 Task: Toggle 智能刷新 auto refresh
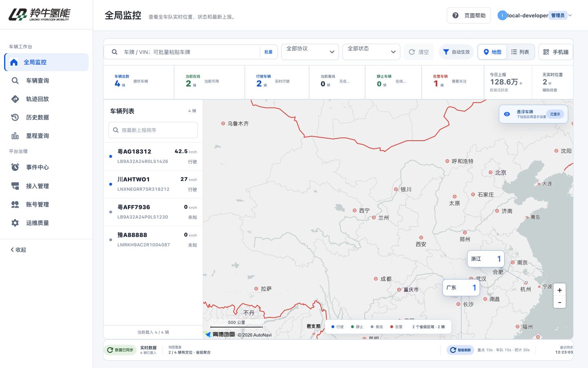(460, 350)
